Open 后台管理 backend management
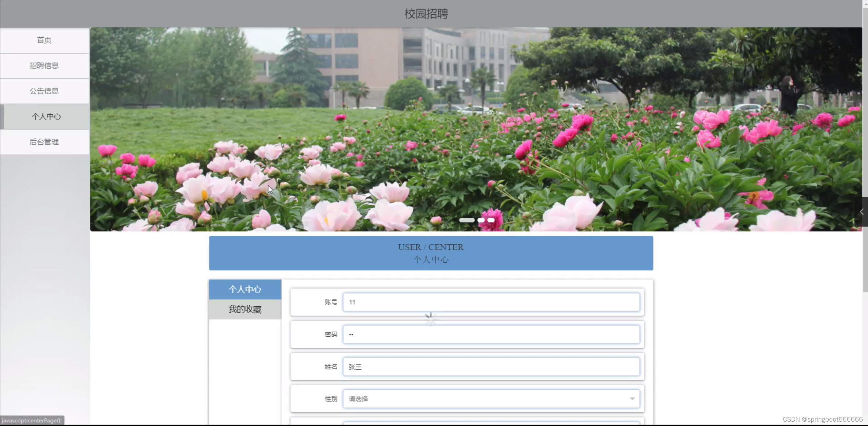This screenshot has height=426, width=868. click(x=44, y=142)
